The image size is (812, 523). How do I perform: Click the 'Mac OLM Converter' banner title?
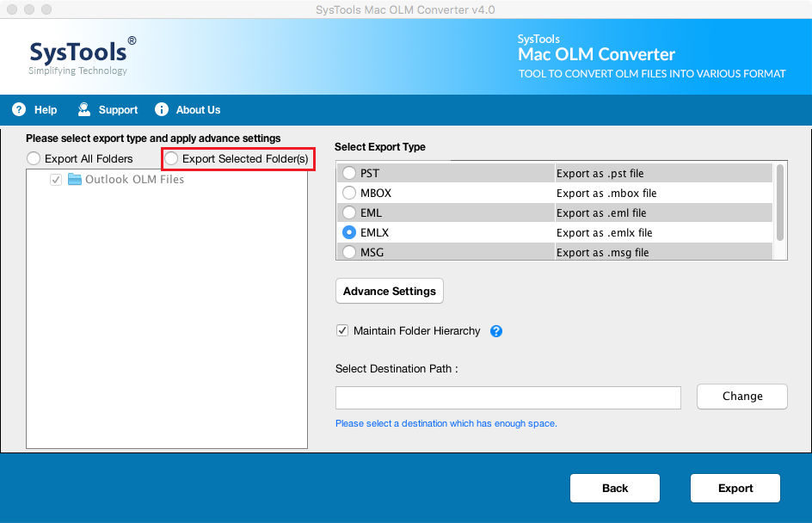[x=596, y=54]
